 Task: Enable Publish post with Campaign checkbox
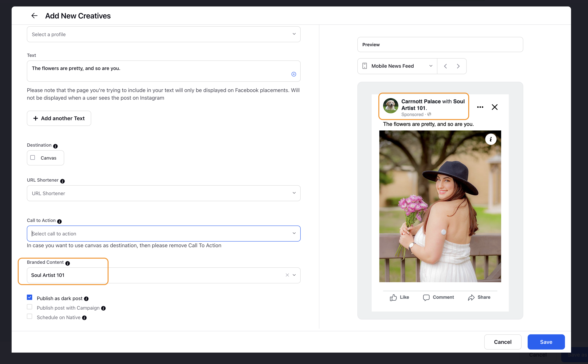(x=30, y=307)
